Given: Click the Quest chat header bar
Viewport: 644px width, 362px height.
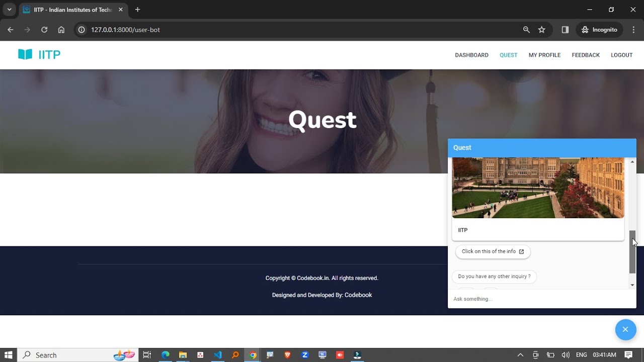Looking at the screenshot, I should coord(542,148).
